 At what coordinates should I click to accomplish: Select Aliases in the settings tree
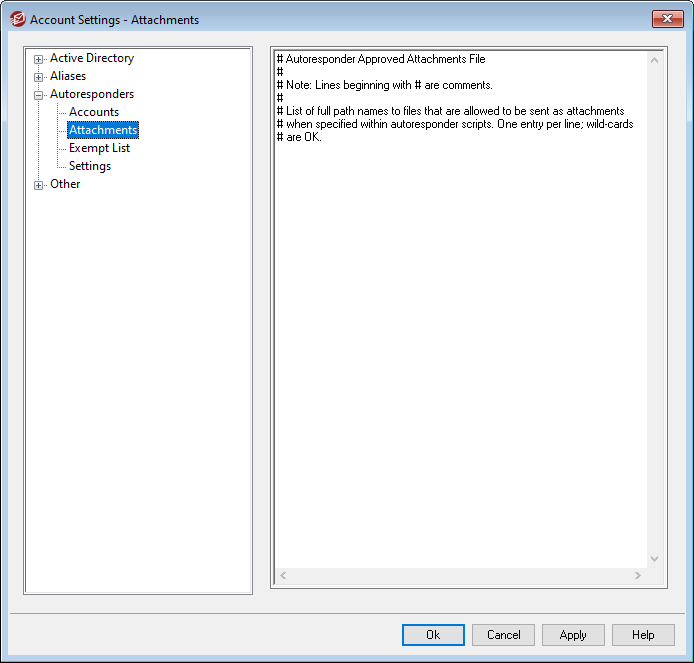coord(68,76)
